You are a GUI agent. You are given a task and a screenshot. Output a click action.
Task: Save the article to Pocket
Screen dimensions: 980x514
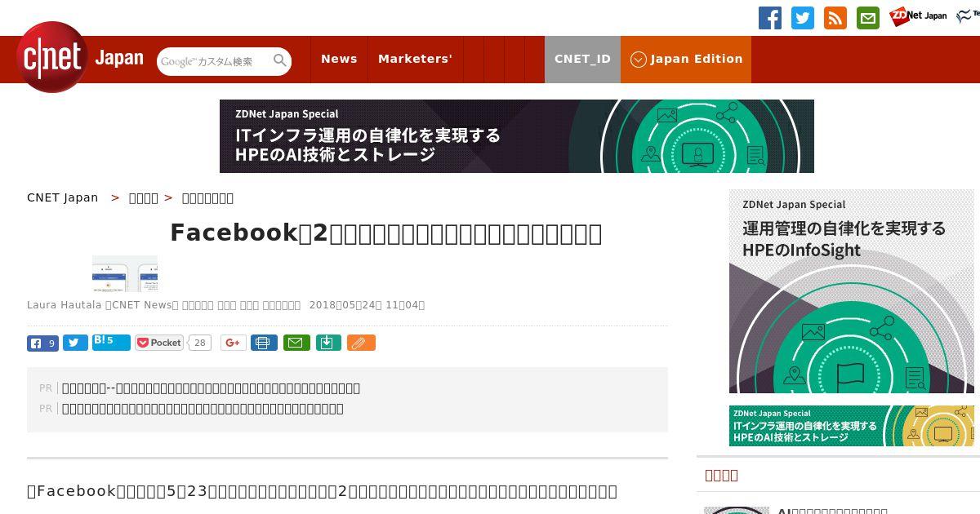tap(159, 343)
